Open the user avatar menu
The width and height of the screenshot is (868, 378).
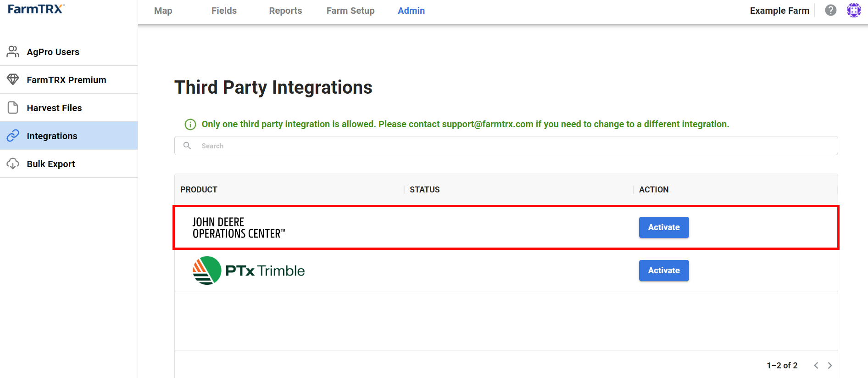(x=853, y=10)
